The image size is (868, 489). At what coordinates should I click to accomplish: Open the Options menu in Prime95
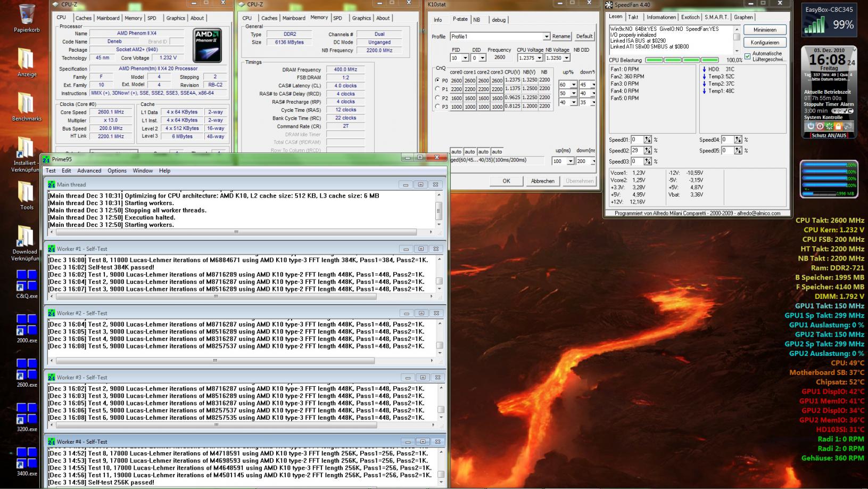pos(117,170)
